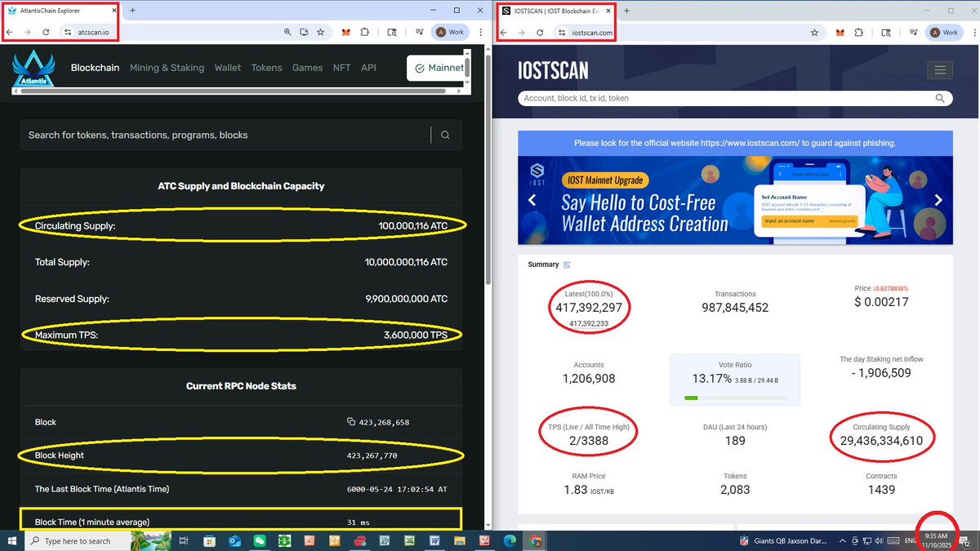Reload the atcscan.io page in the left browser
Screen dimensions: 980x551
click(46, 32)
